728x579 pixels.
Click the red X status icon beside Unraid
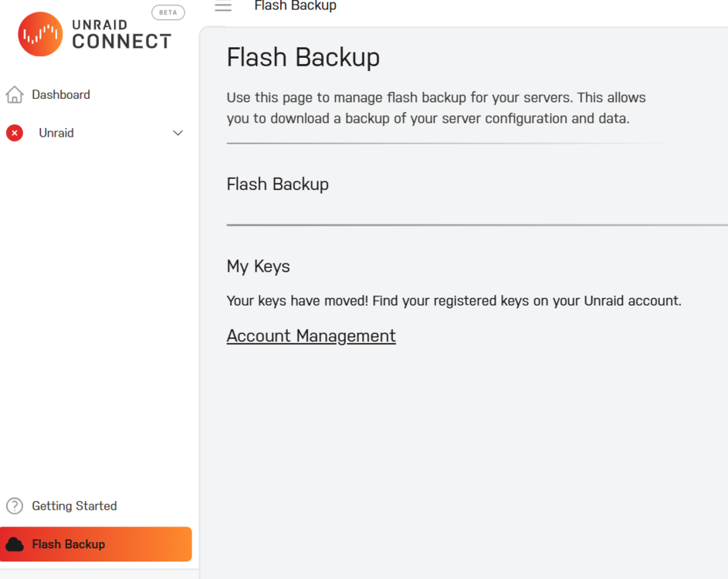point(15,133)
